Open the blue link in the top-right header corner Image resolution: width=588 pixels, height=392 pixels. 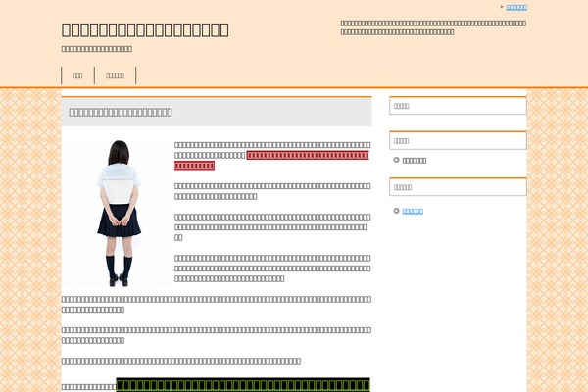coord(516,8)
